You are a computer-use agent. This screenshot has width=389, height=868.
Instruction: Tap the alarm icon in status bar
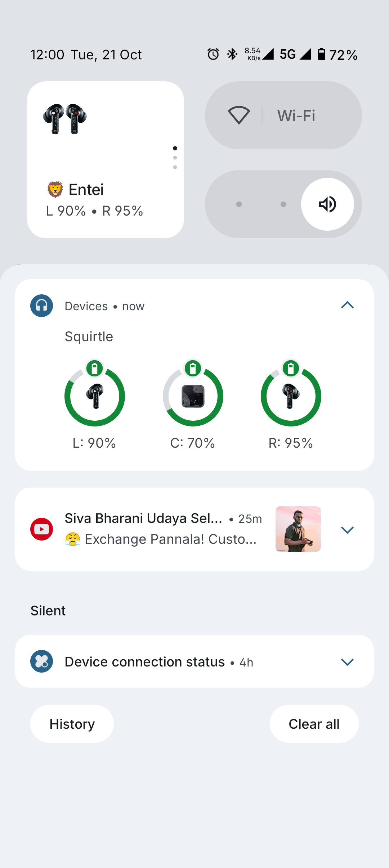(213, 54)
